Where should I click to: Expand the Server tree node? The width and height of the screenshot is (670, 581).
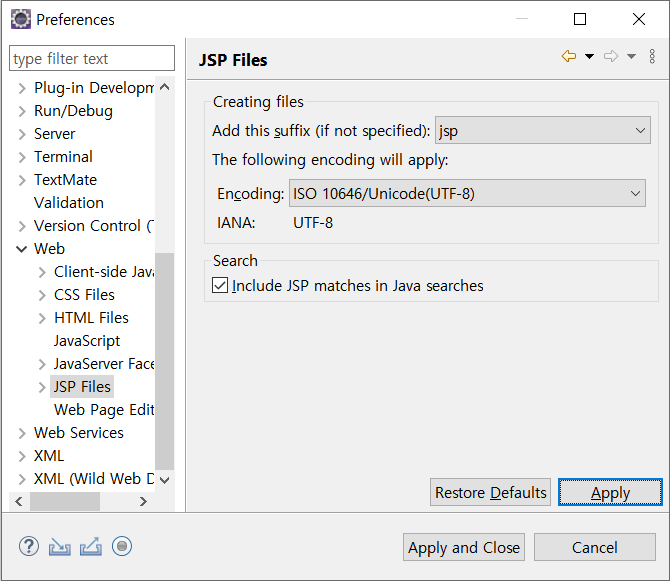pos(22,134)
